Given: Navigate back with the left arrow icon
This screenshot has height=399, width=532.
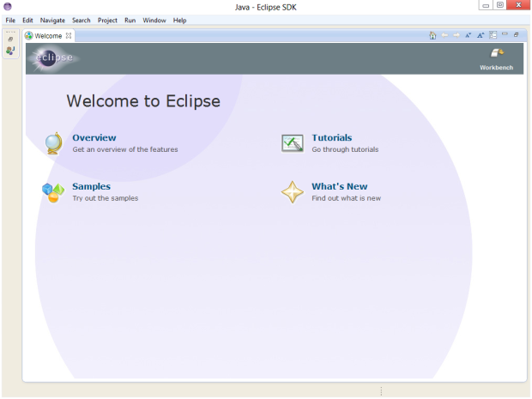Looking at the screenshot, I should (x=444, y=35).
